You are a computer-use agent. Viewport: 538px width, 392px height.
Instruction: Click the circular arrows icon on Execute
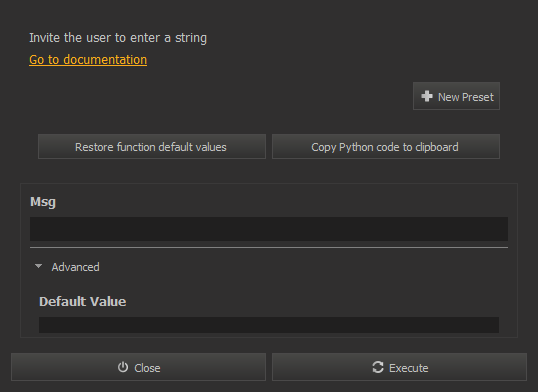(378, 367)
